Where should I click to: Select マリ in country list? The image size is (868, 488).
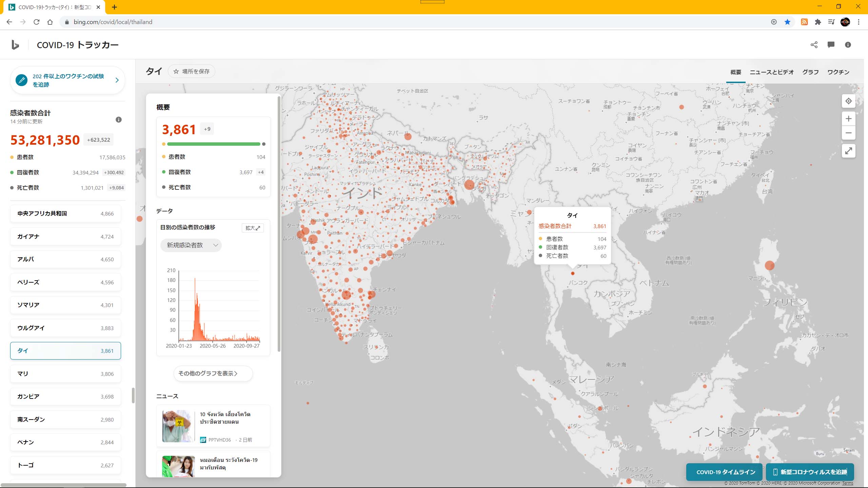pyautogui.click(x=65, y=374)
